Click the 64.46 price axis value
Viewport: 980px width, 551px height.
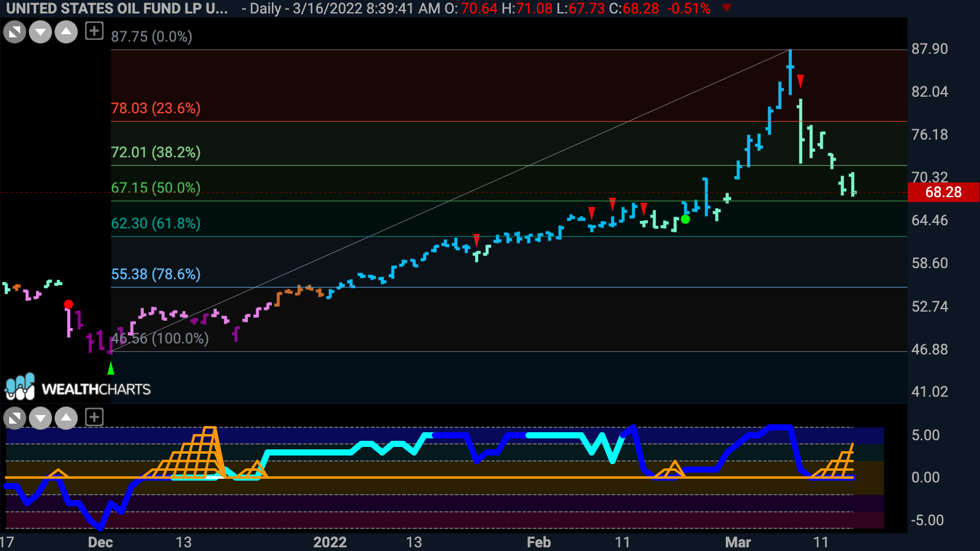(x=929, y=220)
